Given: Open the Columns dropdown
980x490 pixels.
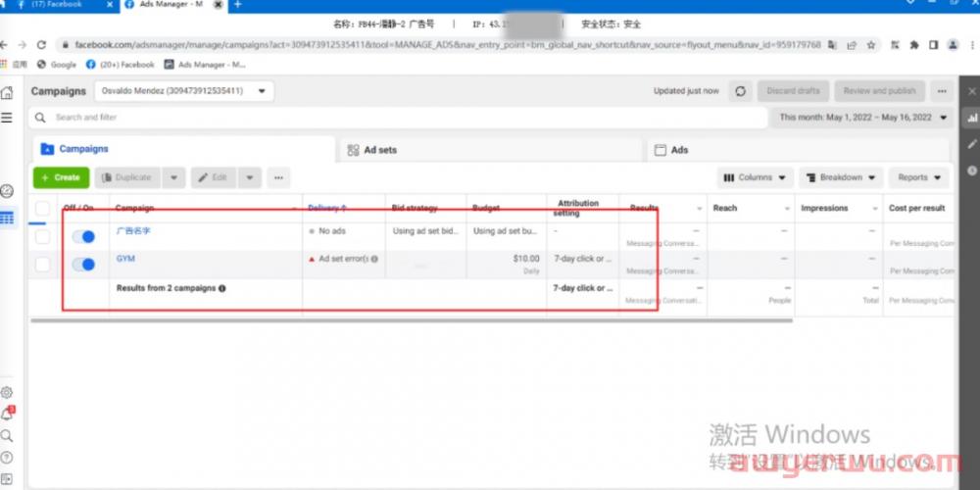Looking at the screenshot, I should click(755, 177).
